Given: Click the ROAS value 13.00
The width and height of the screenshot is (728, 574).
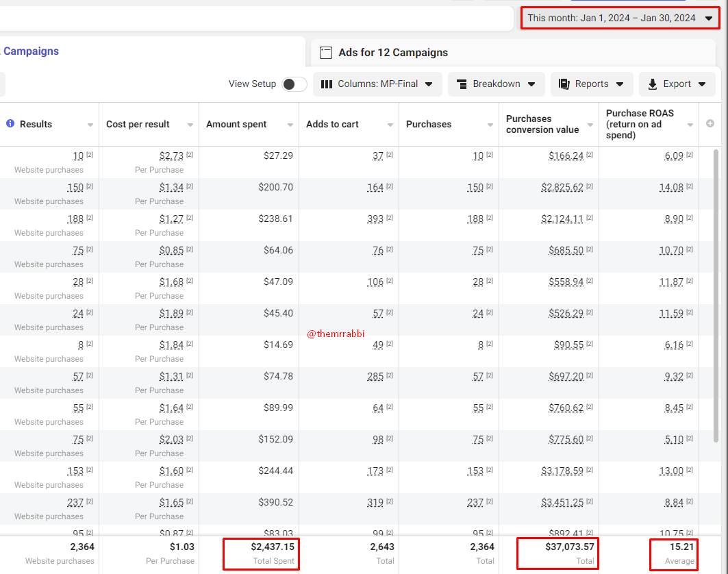Looking at the screenshot, I should point(671,471).
